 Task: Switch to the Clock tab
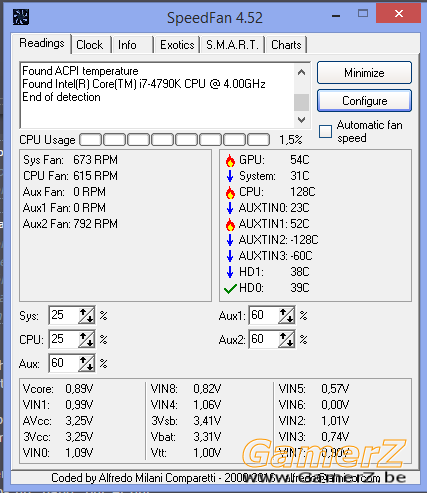[90, 45]
